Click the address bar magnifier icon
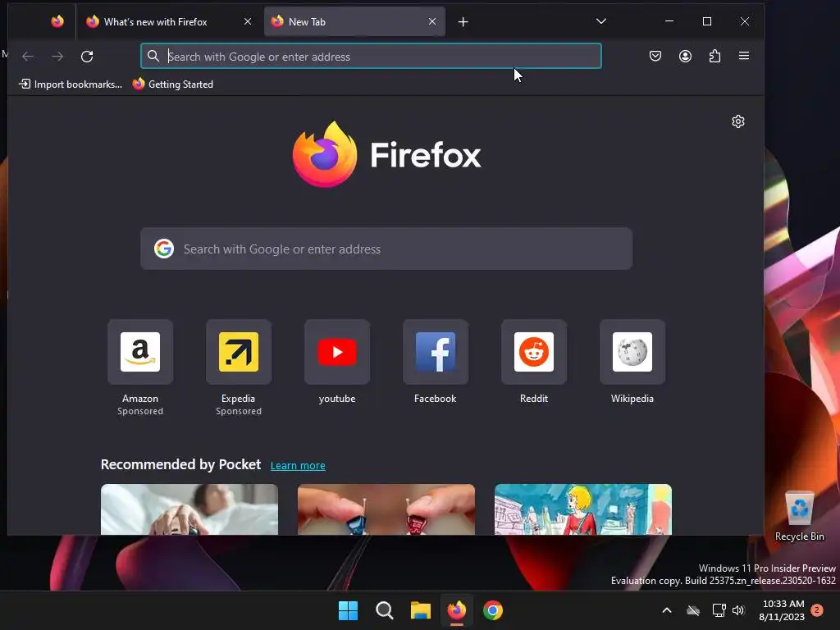Image resolution: width=840 pixels, height=630 pixels. click(153, 57)
